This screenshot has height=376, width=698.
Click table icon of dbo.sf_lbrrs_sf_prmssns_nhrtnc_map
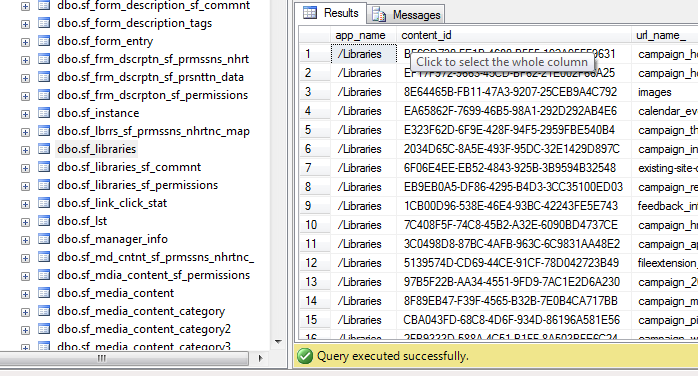click(x=44, y=131)
